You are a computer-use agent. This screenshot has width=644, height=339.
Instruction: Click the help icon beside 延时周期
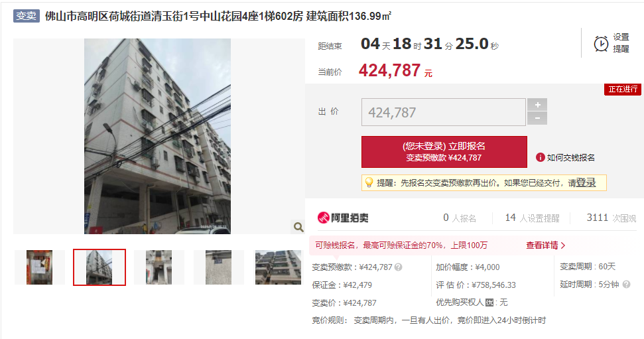[626, 285]
